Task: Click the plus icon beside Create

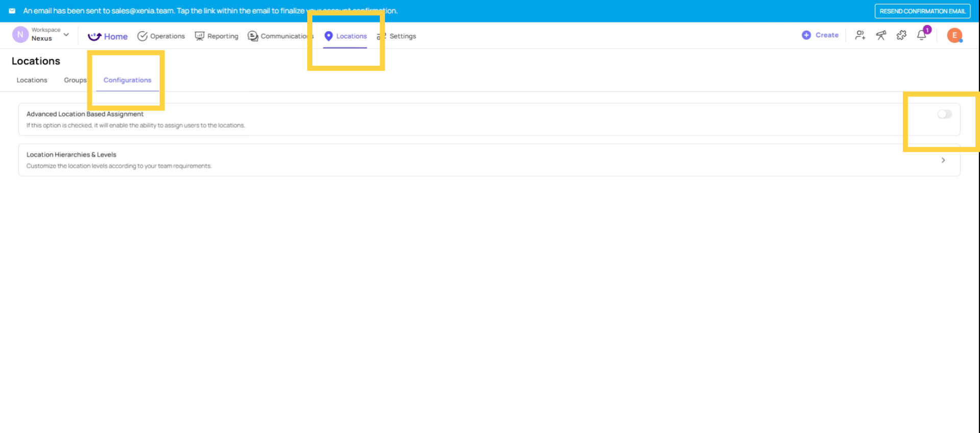Action: [806, 35]
